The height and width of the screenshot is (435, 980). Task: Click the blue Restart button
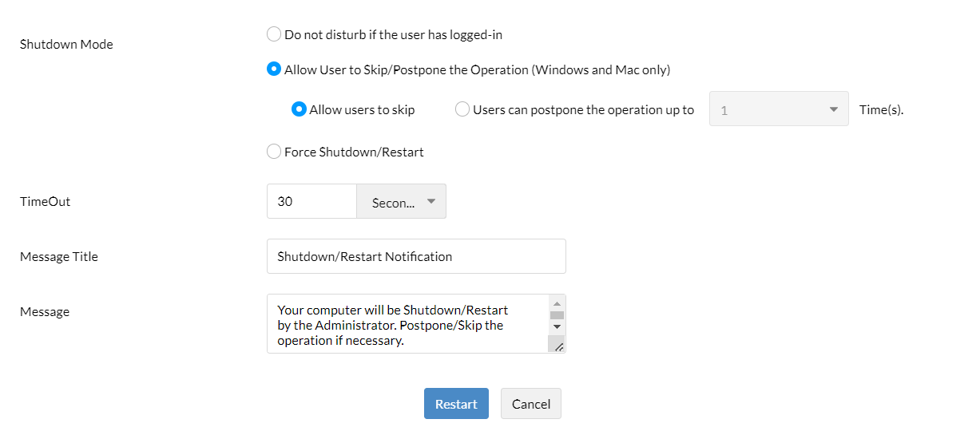(456, 404)
